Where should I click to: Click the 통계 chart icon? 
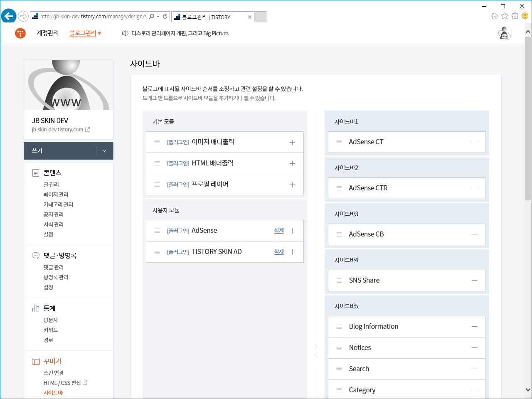(36, 308)
